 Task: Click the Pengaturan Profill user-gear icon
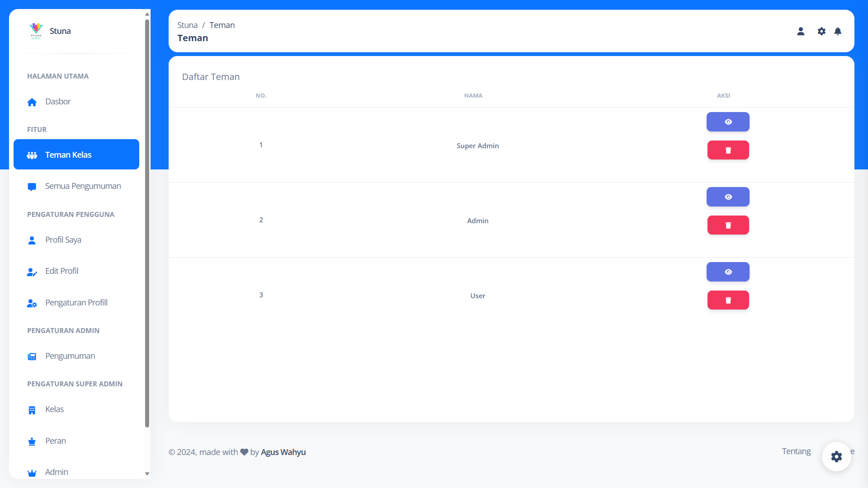(32, 303)
